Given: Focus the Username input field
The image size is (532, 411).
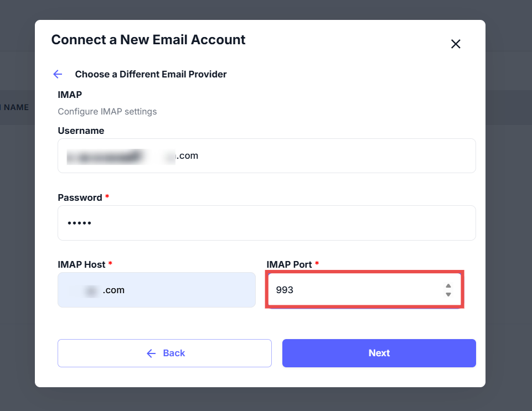Looking at the screenshot, I should tap(266, 155).
